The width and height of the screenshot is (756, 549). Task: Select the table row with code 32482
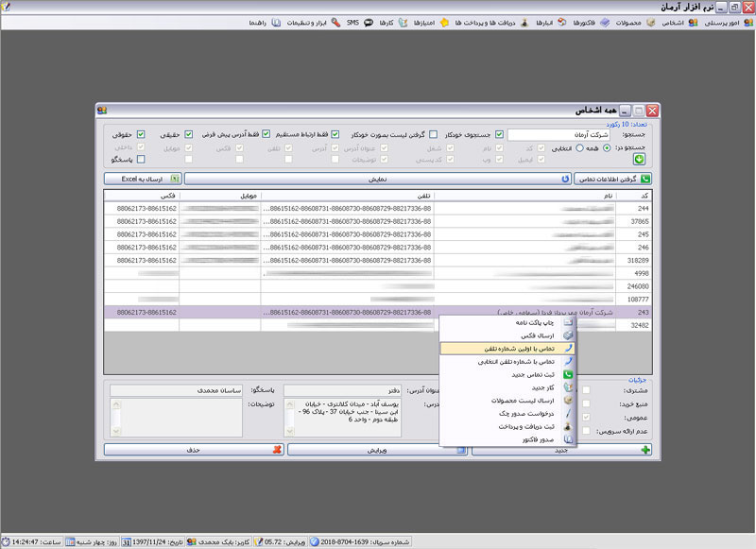377,325
